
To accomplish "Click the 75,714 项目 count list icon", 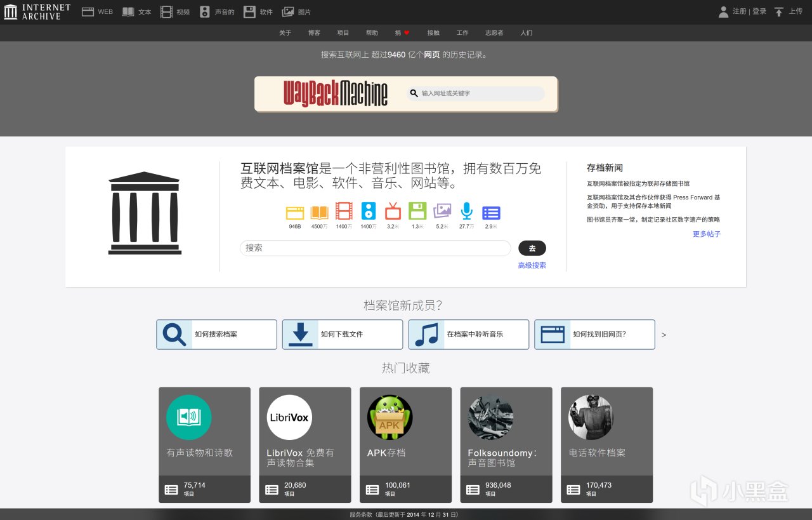I will 171,490.
